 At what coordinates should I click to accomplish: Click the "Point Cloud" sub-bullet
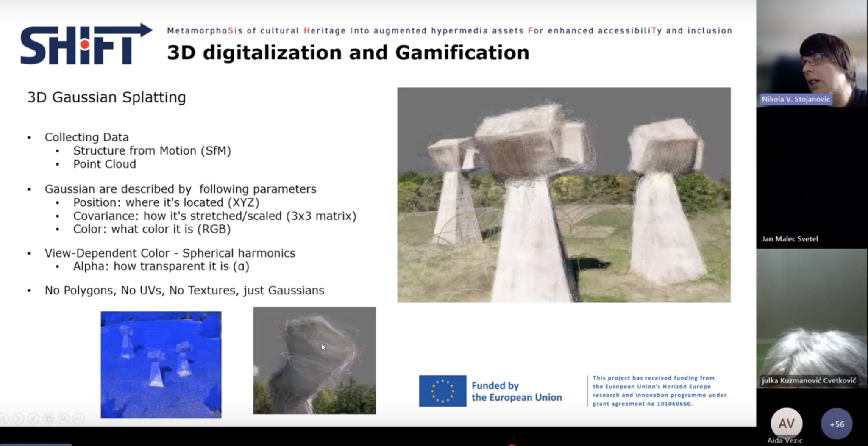pos(105,164)
